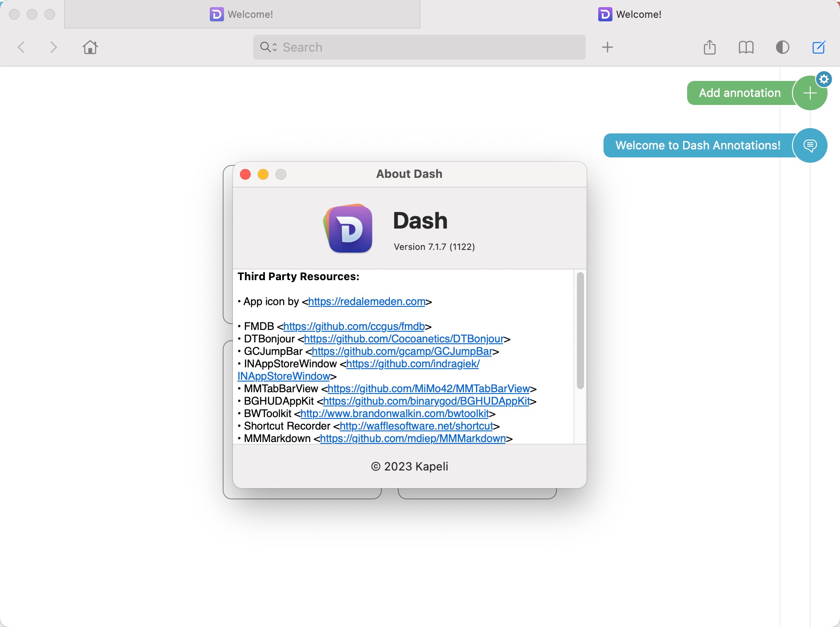Click the annotations compose icon
This screenshot has width=840, height=627.
tap(819, 47)
